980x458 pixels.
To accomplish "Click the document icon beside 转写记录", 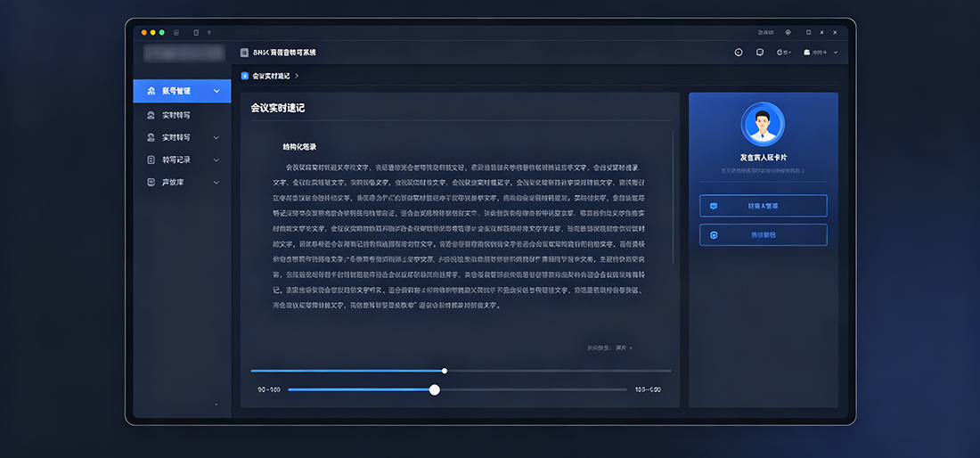I will tap(151, 160).
